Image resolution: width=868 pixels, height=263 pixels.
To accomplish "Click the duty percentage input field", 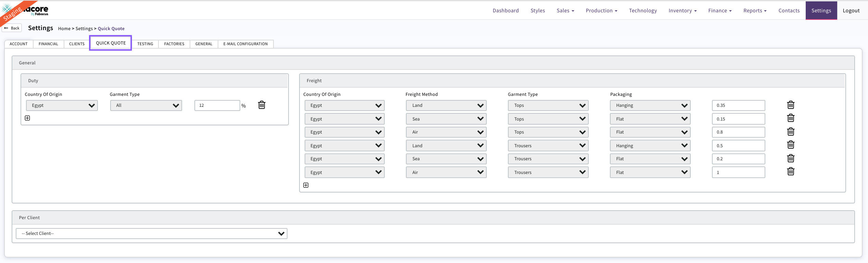I will (x=217, y=105).
